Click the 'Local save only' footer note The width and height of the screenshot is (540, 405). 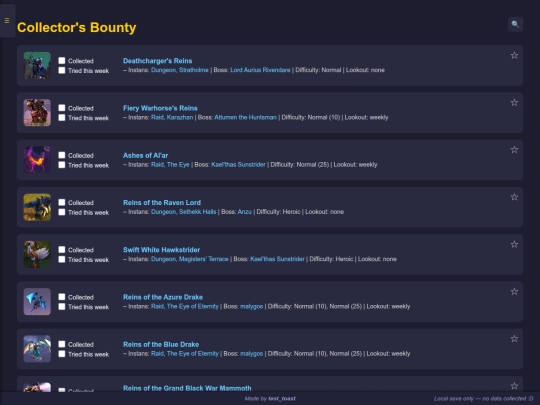[484, 398]
